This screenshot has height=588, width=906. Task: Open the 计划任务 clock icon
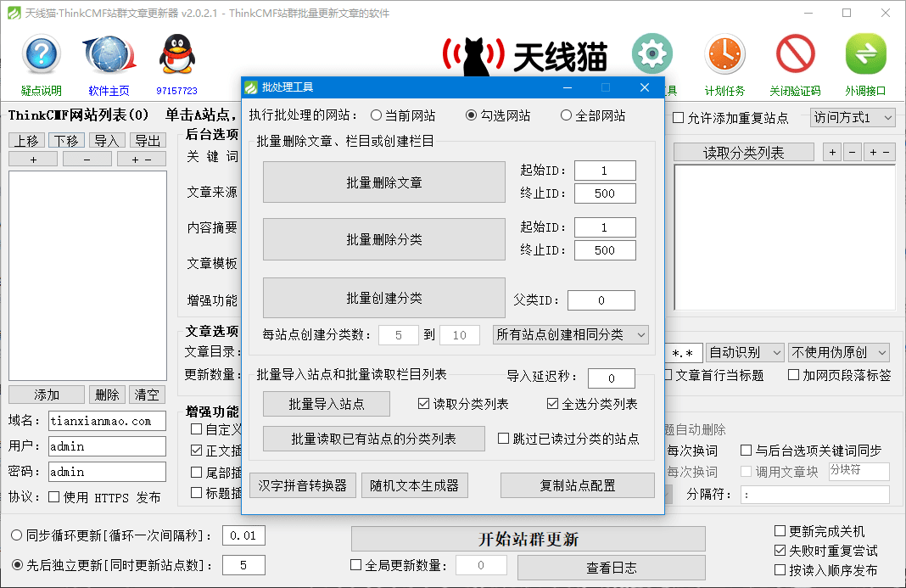(x=724, y=54)
